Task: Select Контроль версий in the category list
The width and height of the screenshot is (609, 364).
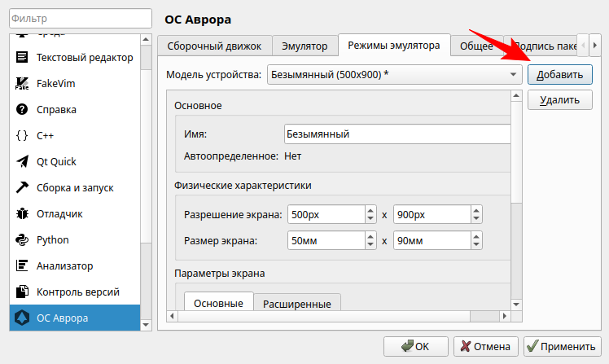Action: click(x=75, y=292)
